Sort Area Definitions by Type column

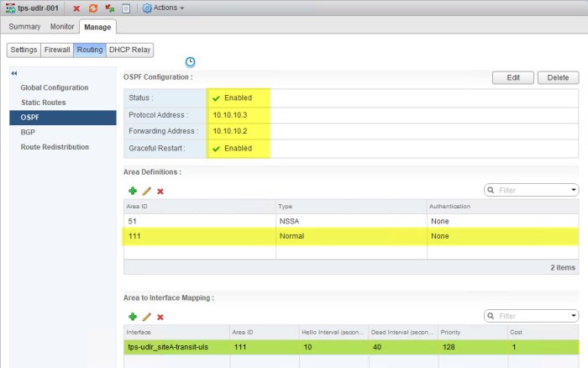coord(351,207)
